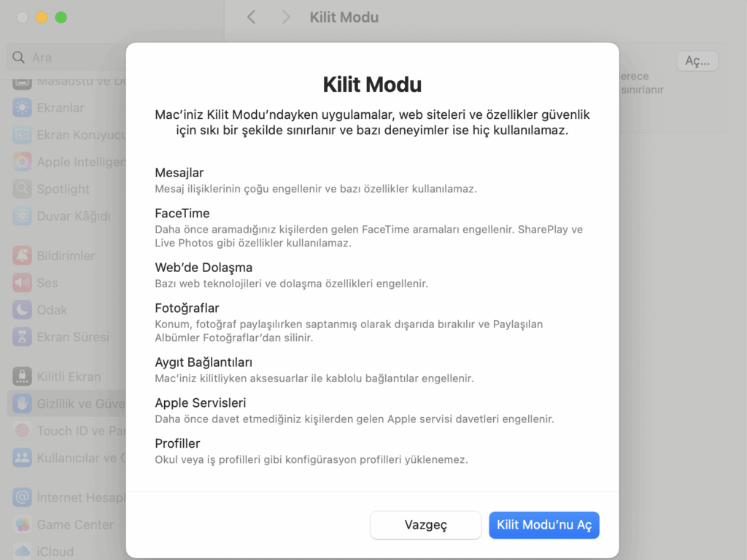
Task: Go back with the left chevron arrow
Action: [252, 17]
